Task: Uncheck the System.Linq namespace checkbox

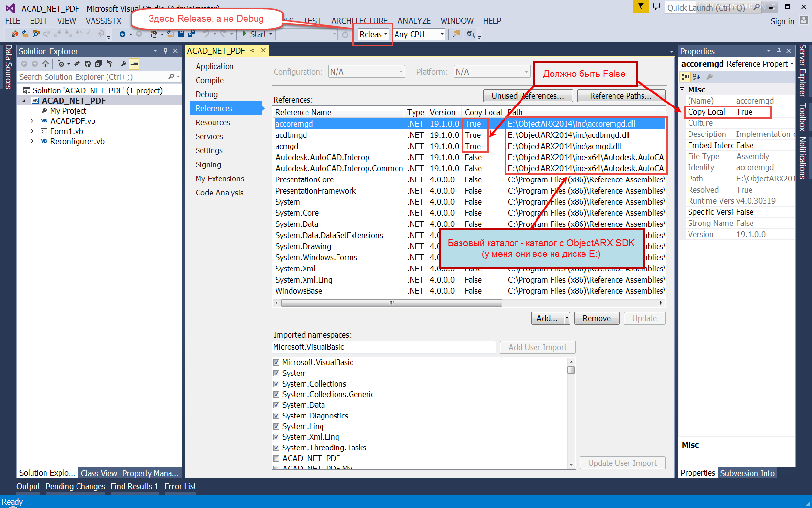Action: [276, 426]
